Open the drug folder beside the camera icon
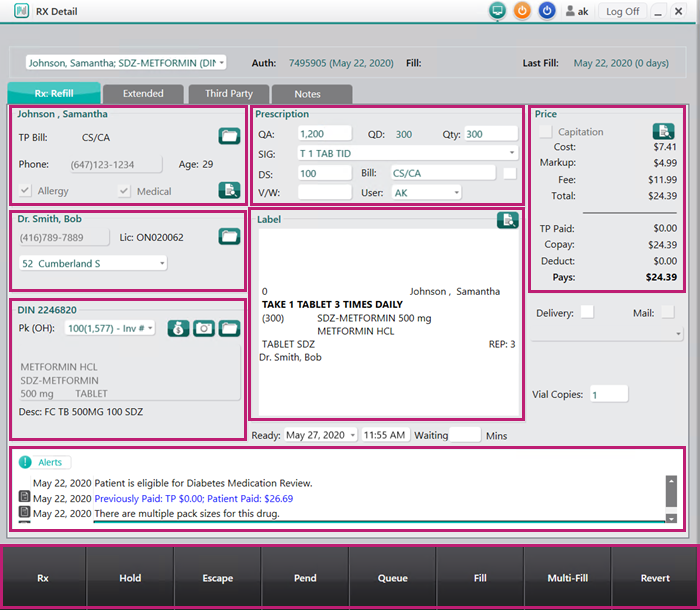The image size is (700, 610). click(x=230, y=328)
